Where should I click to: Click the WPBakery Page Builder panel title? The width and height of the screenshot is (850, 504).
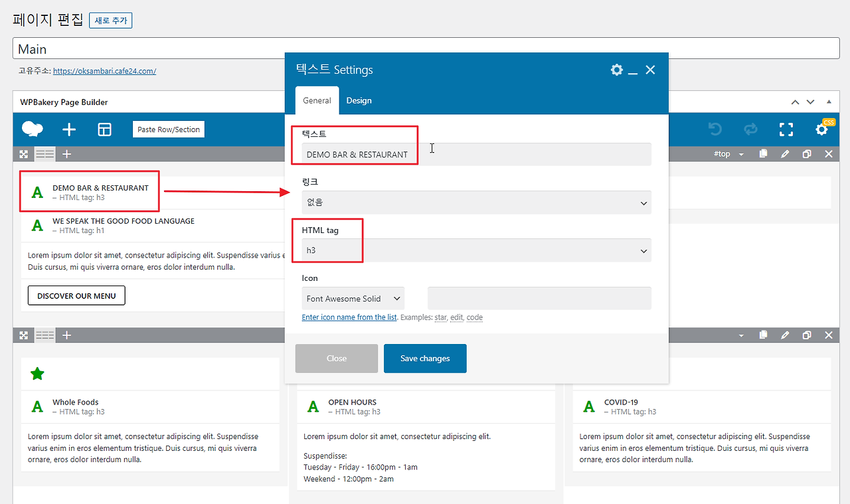64,102
